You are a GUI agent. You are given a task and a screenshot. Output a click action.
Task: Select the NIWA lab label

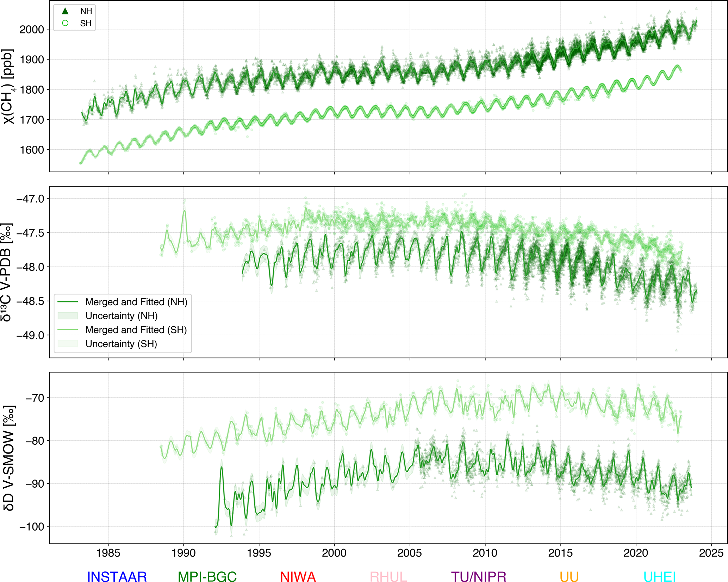click(x=298, y=576)
